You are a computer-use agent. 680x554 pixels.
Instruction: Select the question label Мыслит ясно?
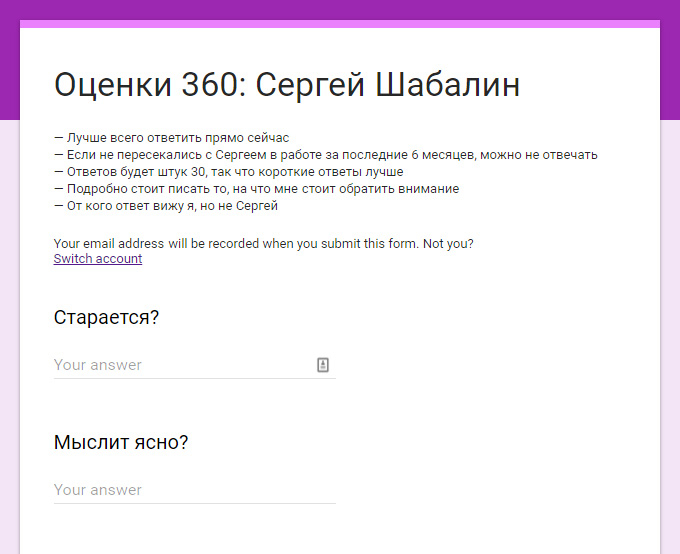click(x=121, y=443)
